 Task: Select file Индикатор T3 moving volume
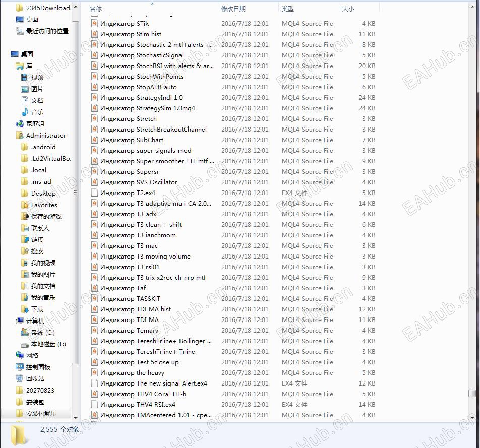pos(145,256)
